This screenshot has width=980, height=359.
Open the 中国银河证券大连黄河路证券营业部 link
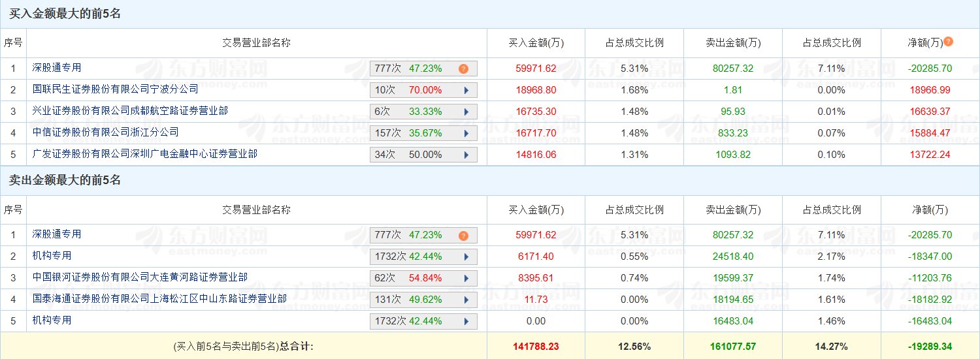(x=140, y=277)
